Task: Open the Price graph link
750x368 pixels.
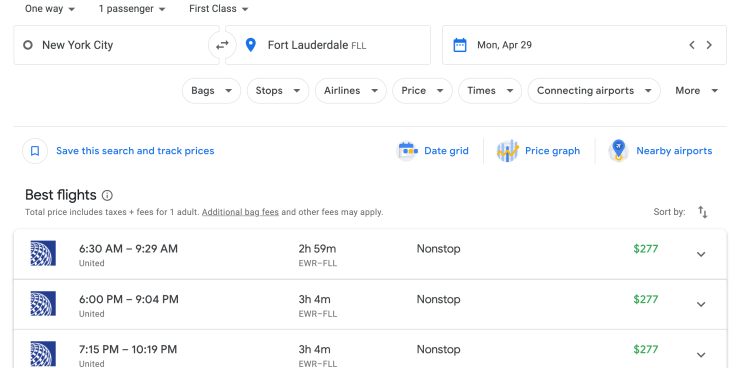Action: click(552, 151)
